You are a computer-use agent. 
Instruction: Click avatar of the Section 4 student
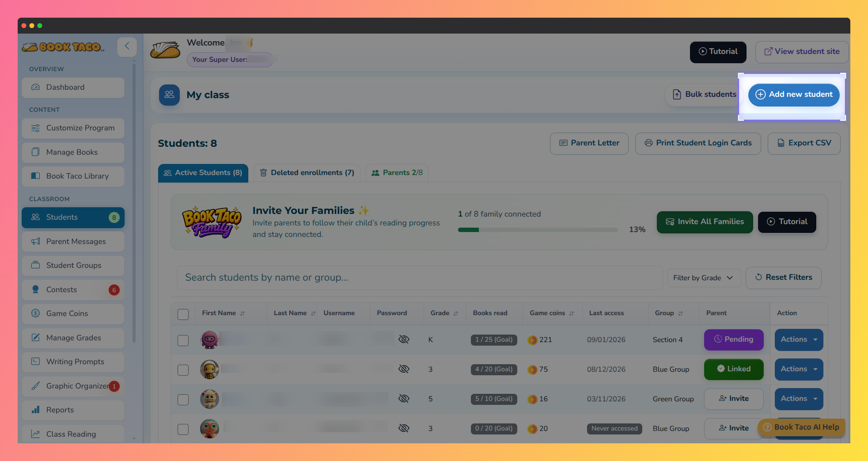(209, 340)
